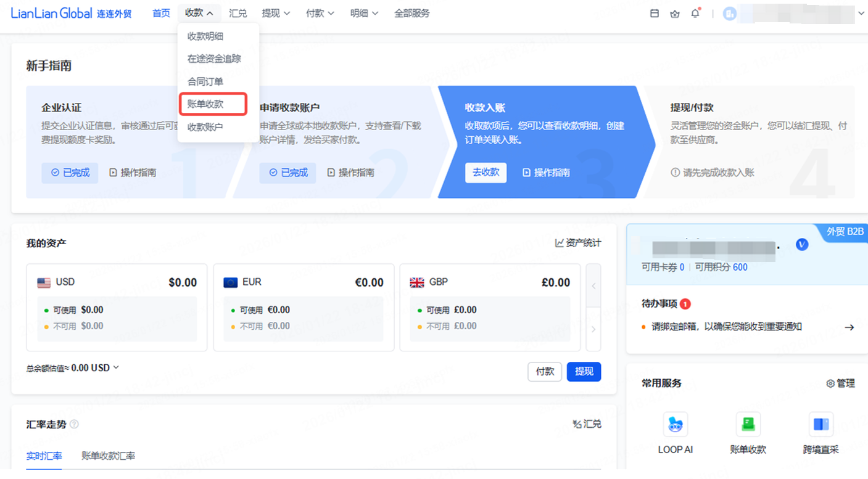
Task: Click the UK flag on the GBP card
Action: [417, 282]
